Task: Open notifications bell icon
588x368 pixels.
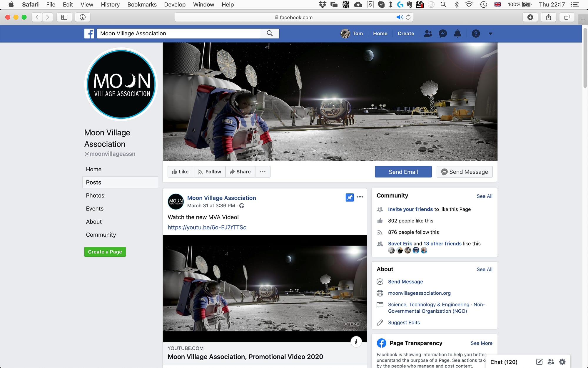Action: [457, 34]
